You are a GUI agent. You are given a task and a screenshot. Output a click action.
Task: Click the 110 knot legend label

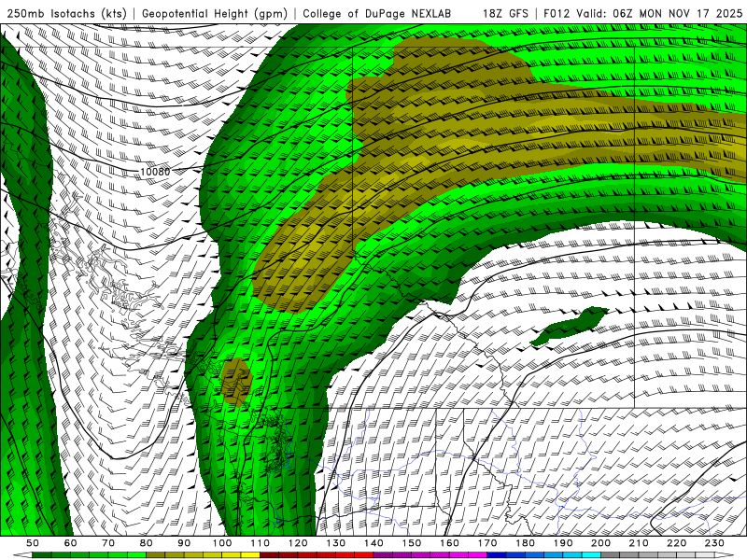tap(261, 543)
